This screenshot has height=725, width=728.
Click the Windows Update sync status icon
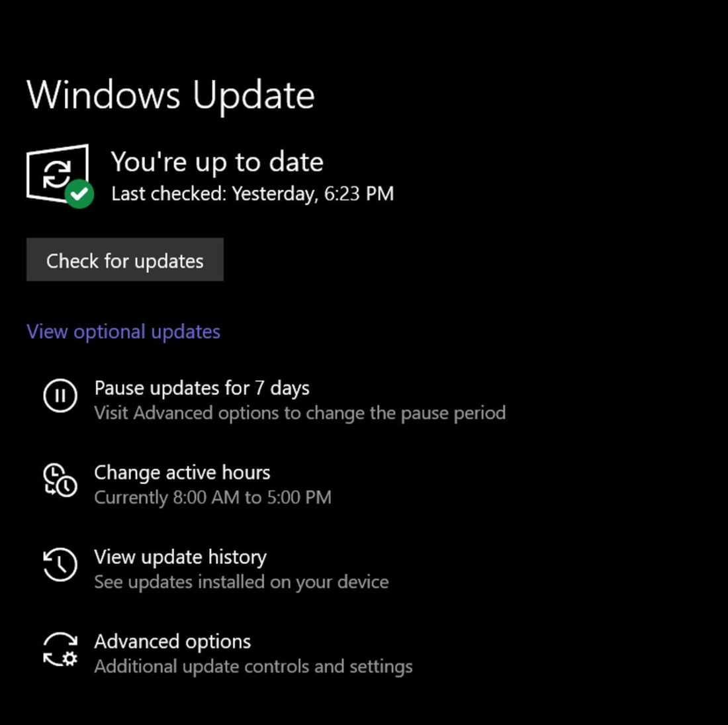pos(58,174)
